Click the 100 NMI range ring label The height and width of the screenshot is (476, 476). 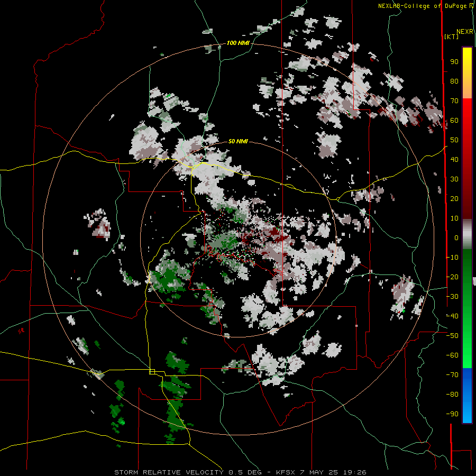tap(238, 43)
